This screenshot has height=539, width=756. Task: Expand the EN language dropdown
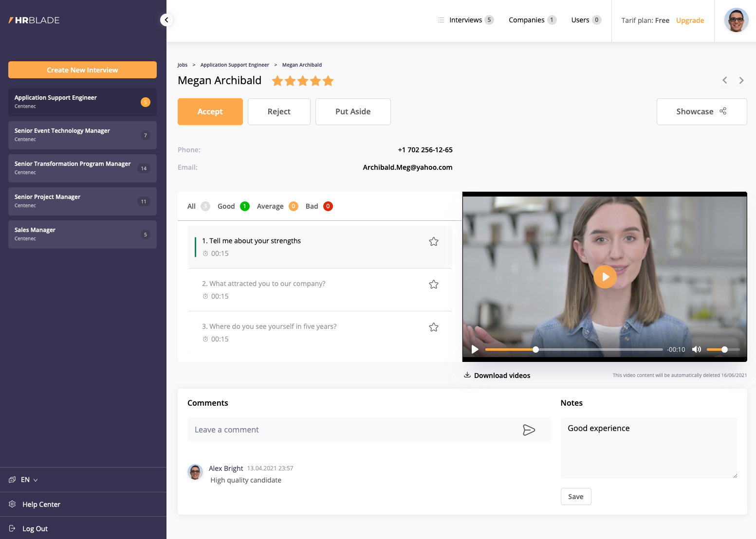pos(29,480)
